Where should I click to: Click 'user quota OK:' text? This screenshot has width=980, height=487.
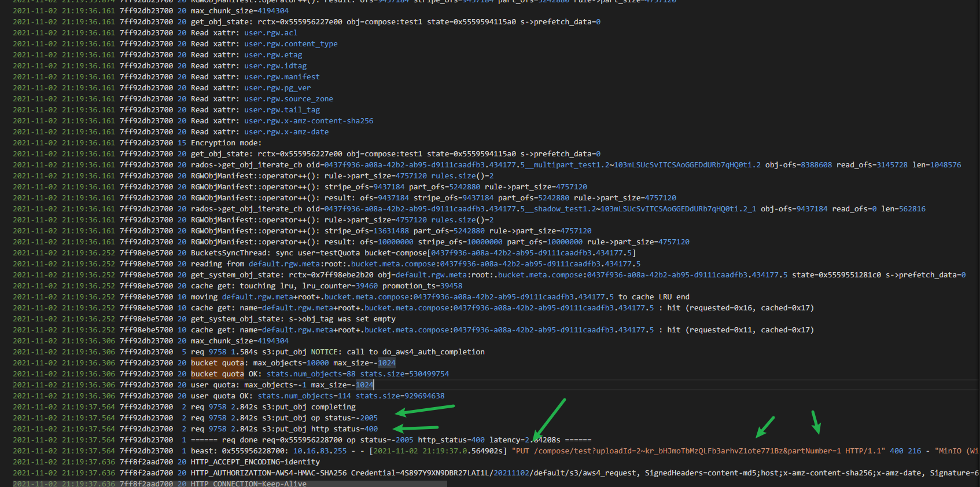[222, 396]
